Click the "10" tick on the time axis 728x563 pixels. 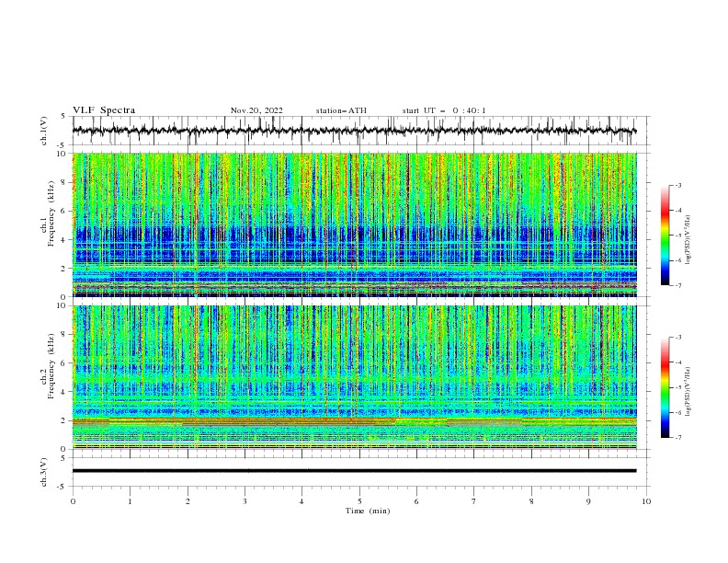646,501
